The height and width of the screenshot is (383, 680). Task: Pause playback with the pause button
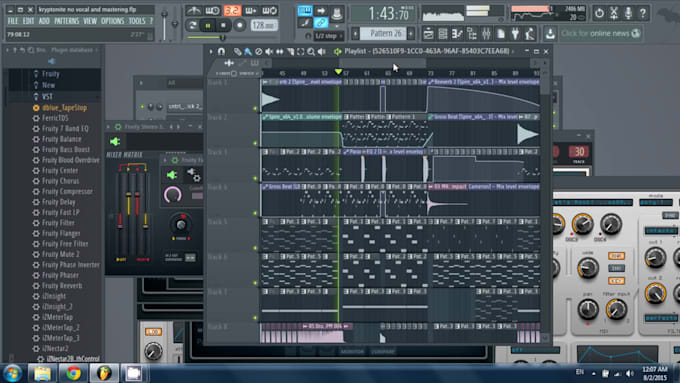point(208,26)
